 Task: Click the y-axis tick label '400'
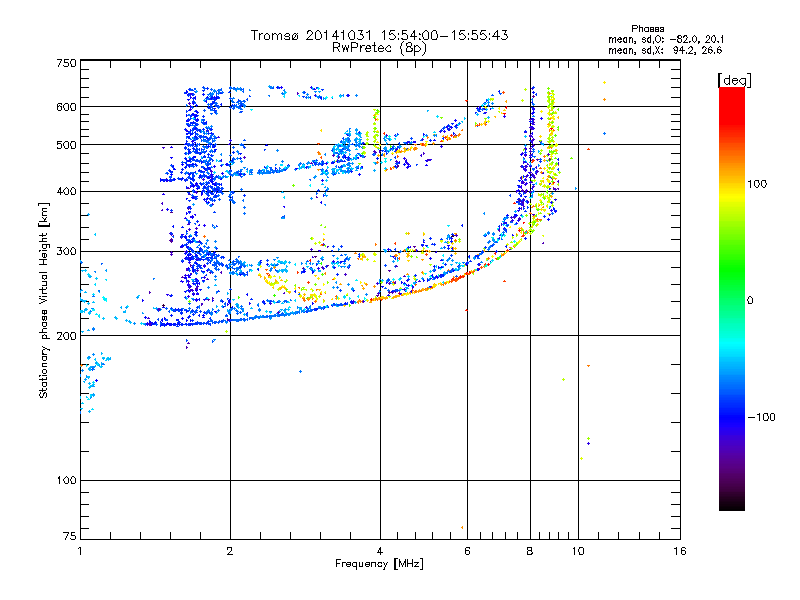click(66, 192)
